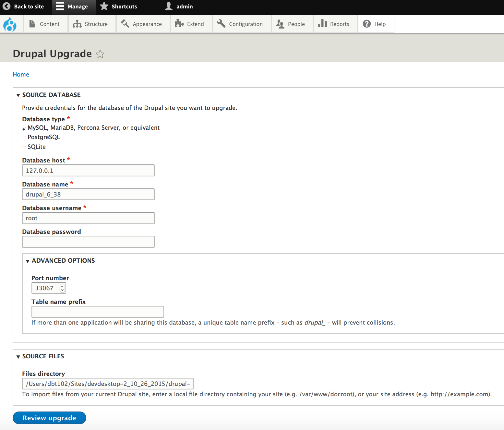The image size is (504, 430).
Task: Click the Help question mark icon
Action: [x=367, y=24]
